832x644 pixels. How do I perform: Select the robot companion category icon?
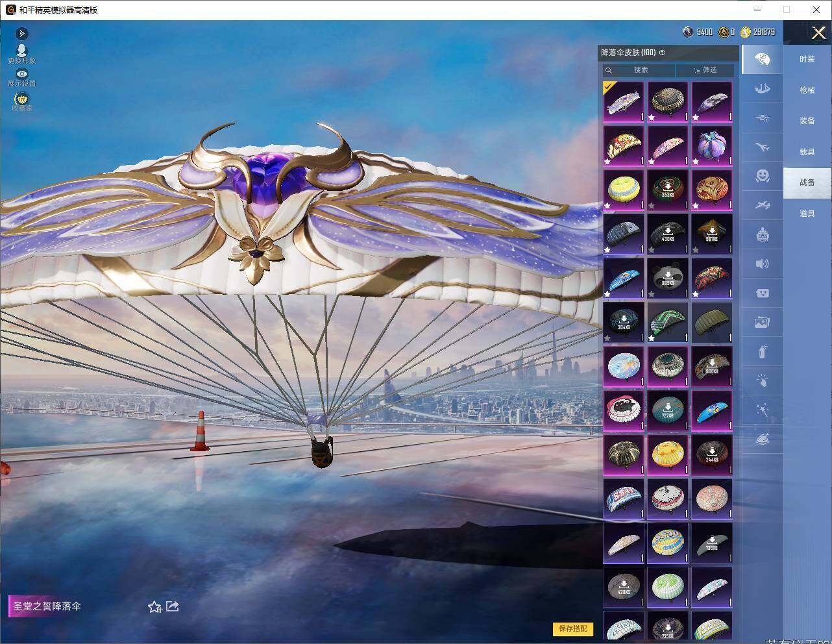[762, 234]
